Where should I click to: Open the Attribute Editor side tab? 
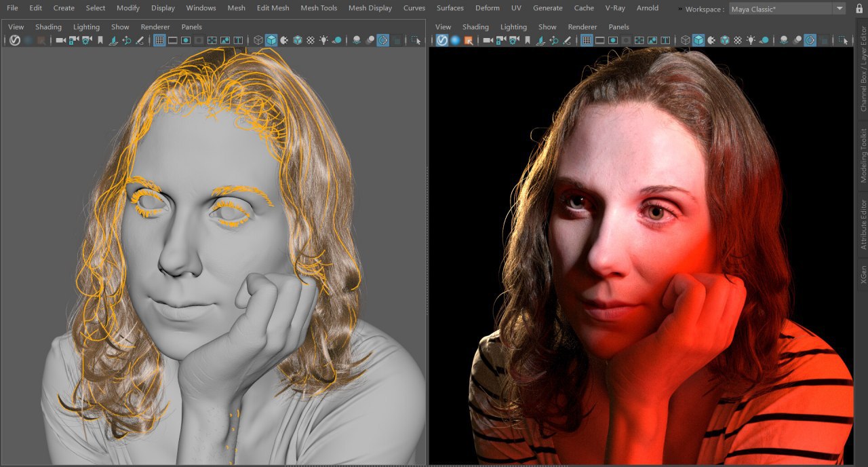pyautogui.click(x=863, y=224)
